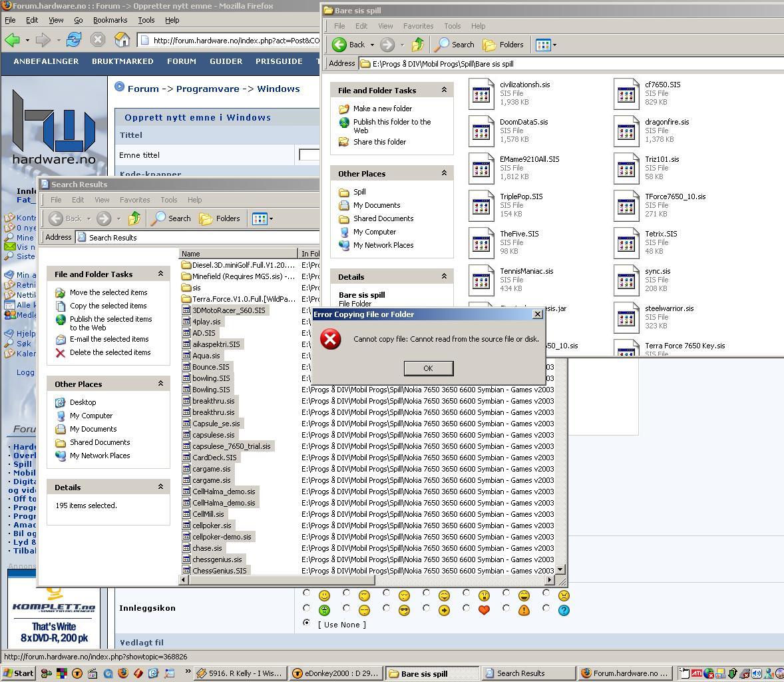Click Delete the selected items icon

click(x=61, y=353)
